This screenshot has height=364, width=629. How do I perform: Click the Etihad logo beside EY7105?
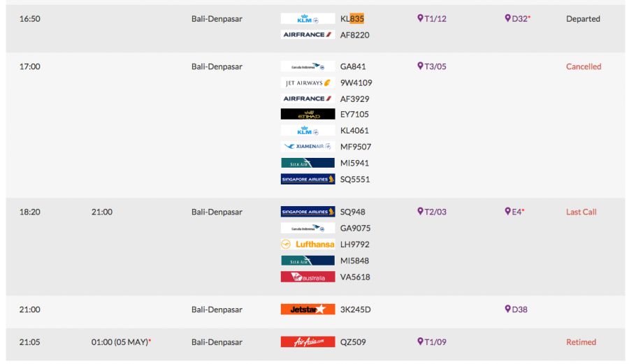(308, 115)
